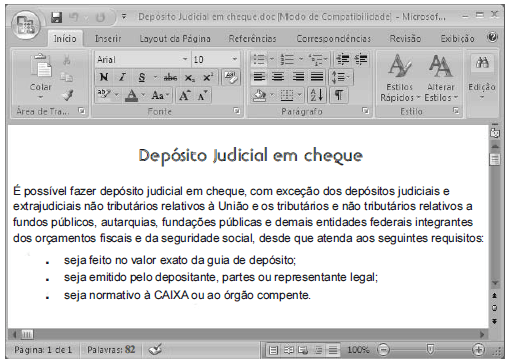Click the zoom slider handle
This screenshot has height=364, width=513.
[430, 349]
